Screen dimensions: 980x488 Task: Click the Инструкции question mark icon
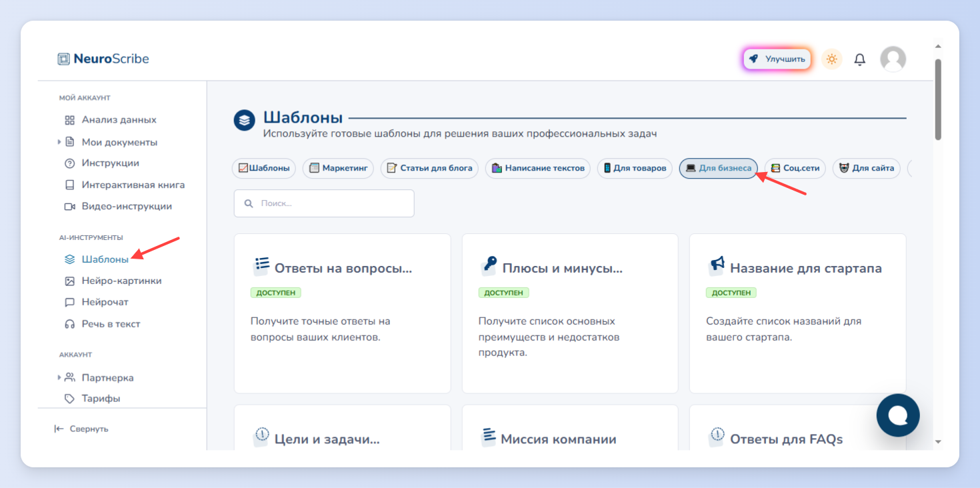click(x=69, y=163)
